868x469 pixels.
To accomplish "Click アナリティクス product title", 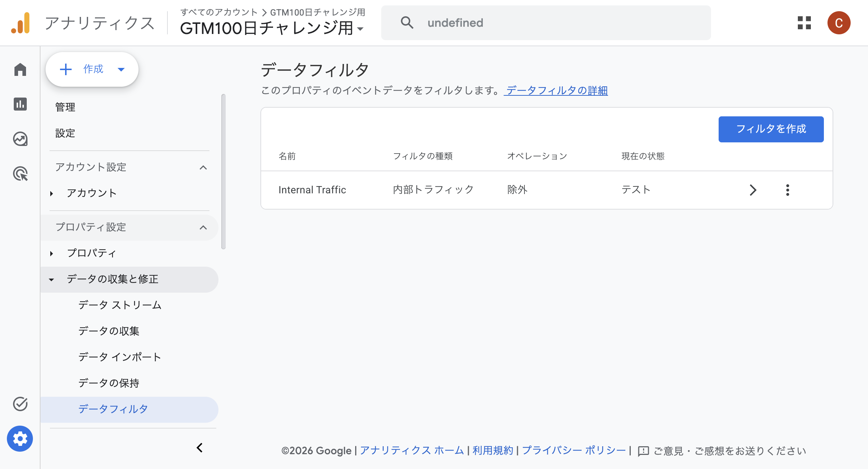I will coord(99,23).
